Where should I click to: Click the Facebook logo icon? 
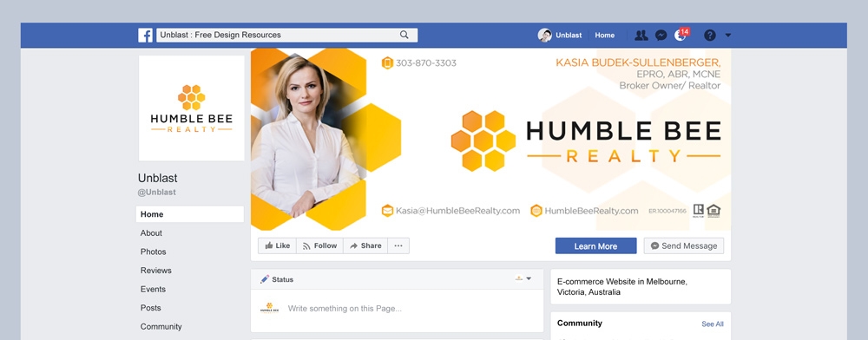click(x=145, y=36)
